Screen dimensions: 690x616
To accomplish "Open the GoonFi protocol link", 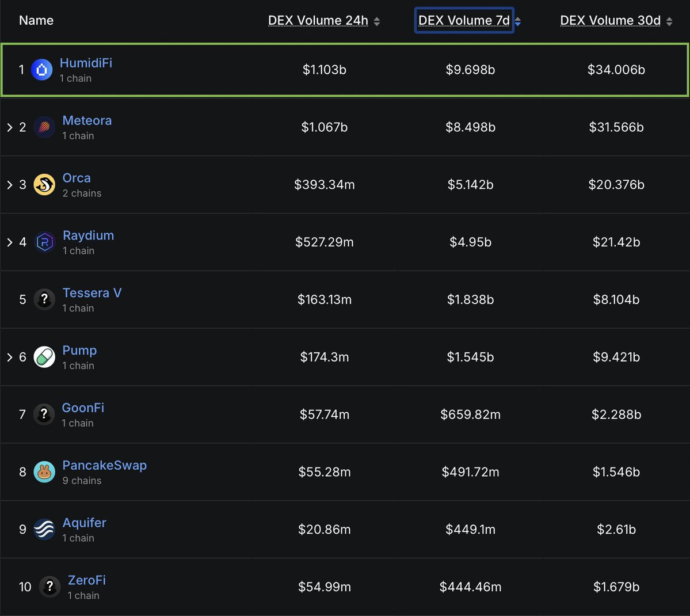I will click(x=83, y=408).
